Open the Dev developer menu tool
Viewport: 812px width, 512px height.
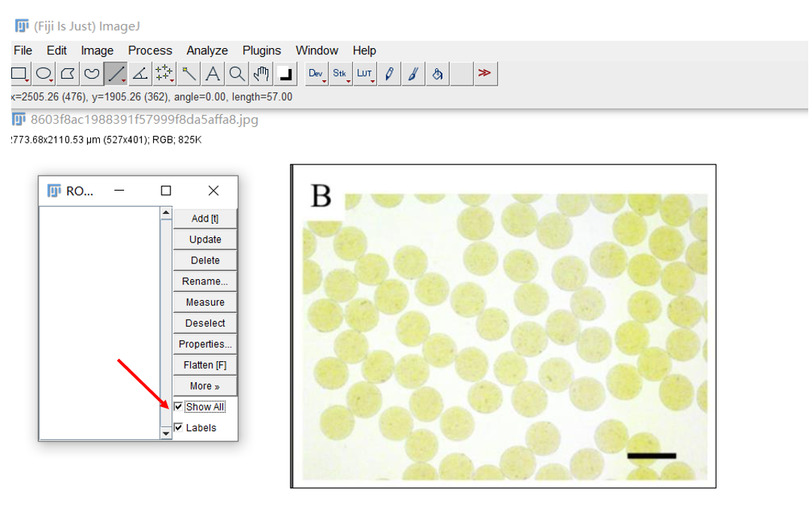316,74
